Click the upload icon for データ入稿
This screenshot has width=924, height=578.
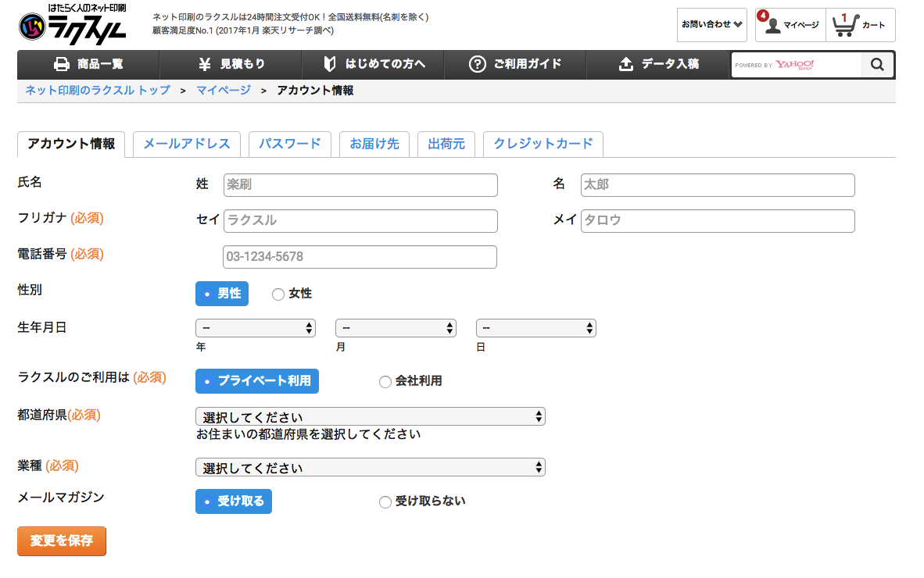click(x=625, y=64)
